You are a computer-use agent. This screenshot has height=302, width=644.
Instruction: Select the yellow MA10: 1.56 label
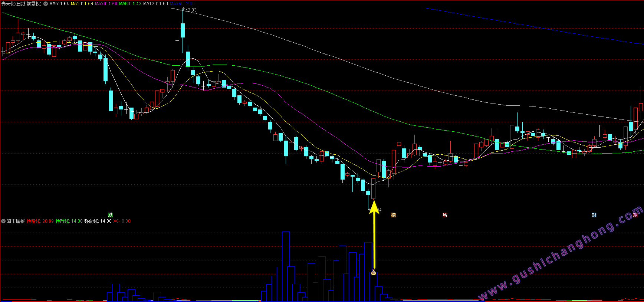82,4
